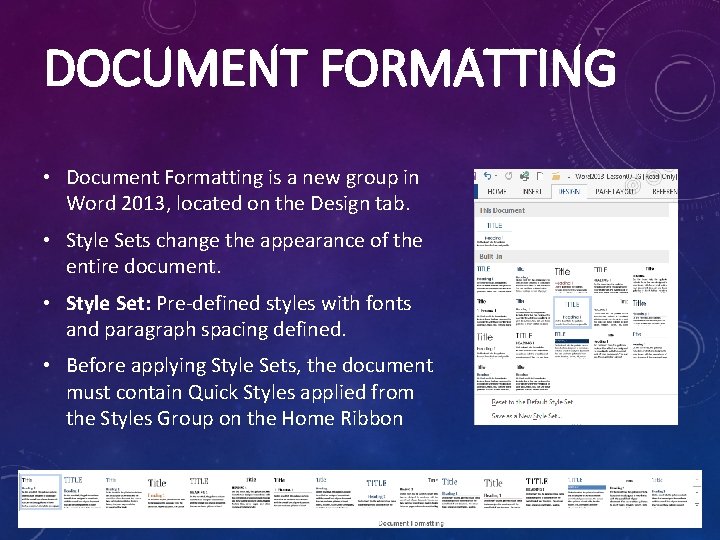The image size is (720, 540).
Task: Click the Undo icon in quick access toolbar
Action: (487, 176)
